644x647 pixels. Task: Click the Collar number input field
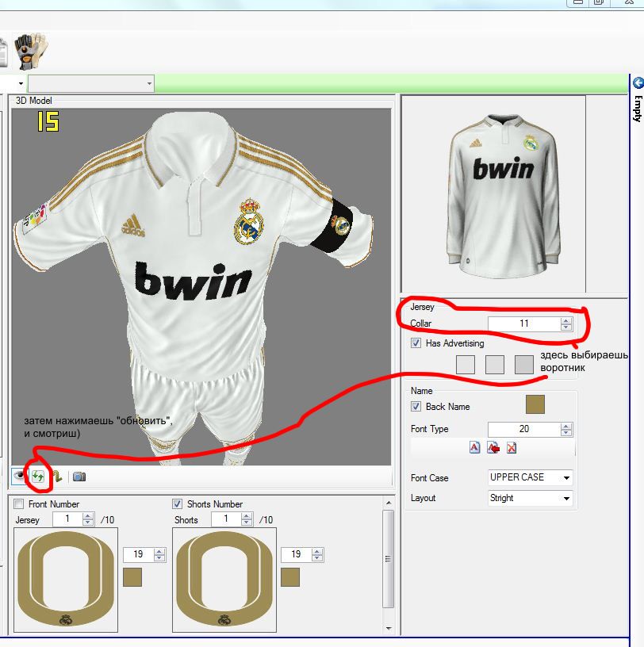coord(524,324)
